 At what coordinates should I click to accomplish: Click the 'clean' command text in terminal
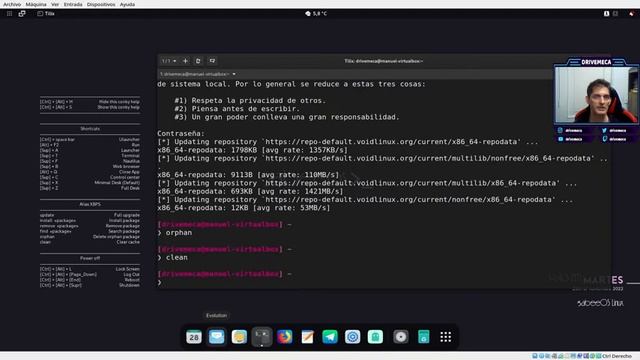(177, 258)
